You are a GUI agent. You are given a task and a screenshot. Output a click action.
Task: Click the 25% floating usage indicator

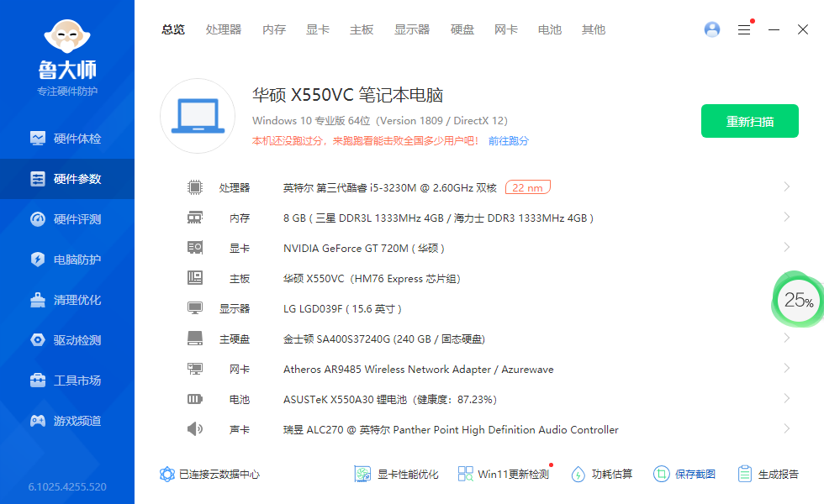pos(799,301)
